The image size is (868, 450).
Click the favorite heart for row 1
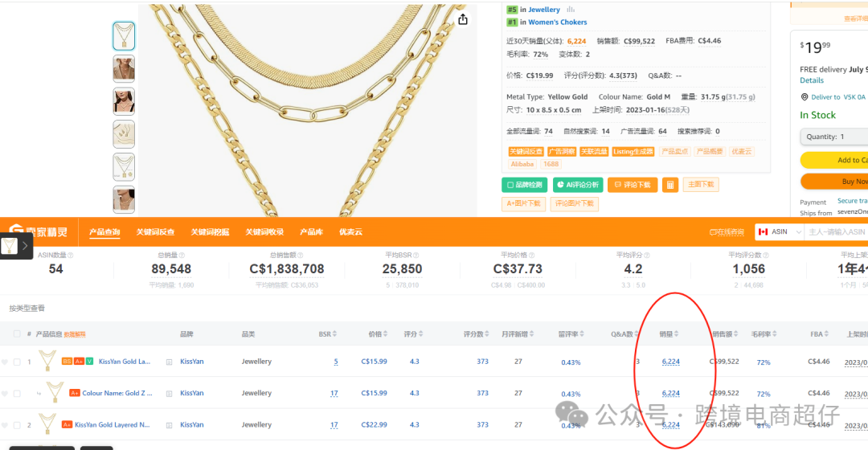(5, 362)
